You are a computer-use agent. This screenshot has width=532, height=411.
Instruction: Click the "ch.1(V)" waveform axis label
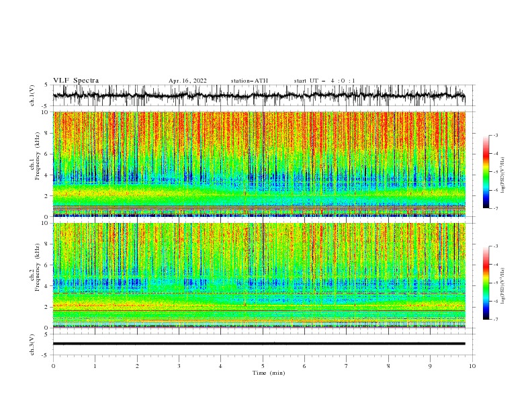32,95
